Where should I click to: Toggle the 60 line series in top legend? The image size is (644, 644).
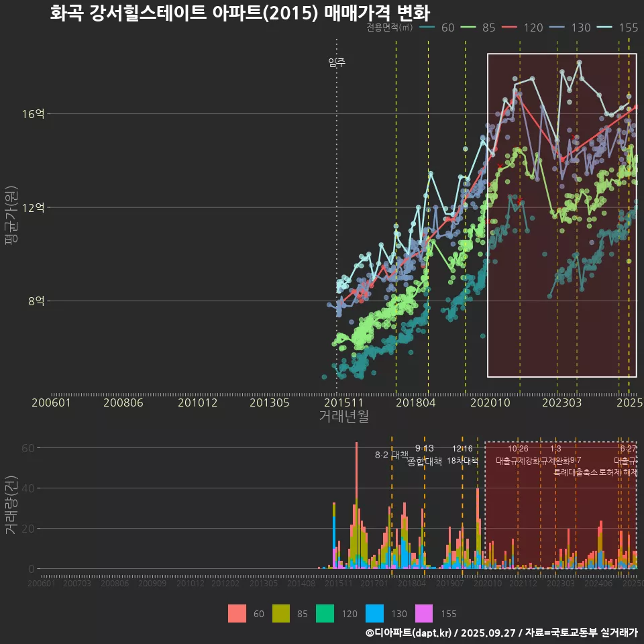click(437, 28)
